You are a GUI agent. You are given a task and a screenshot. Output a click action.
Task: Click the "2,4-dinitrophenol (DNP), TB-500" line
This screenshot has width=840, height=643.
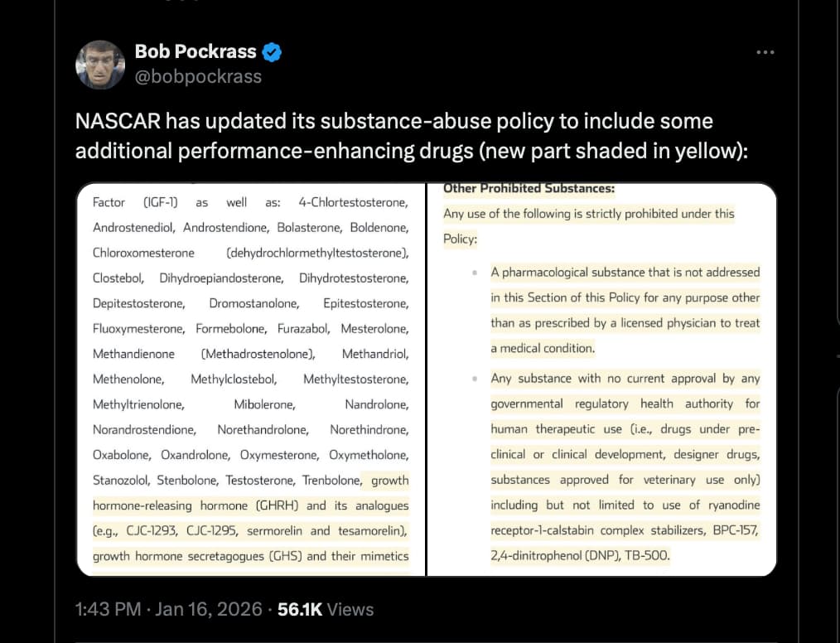coord(580,555)
